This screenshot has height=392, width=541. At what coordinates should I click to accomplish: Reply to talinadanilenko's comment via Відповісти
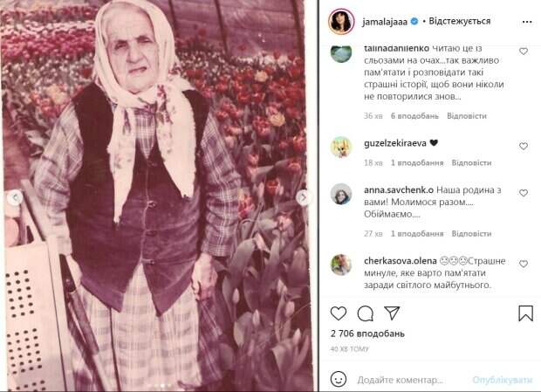tap(467, 116)
